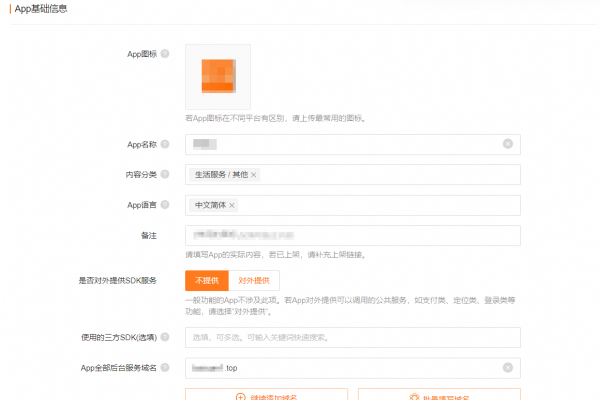Image resolution: width=600 pixels, height=400 pixels.
Task: Click the 批量填写域名 button
Action: 439,394
